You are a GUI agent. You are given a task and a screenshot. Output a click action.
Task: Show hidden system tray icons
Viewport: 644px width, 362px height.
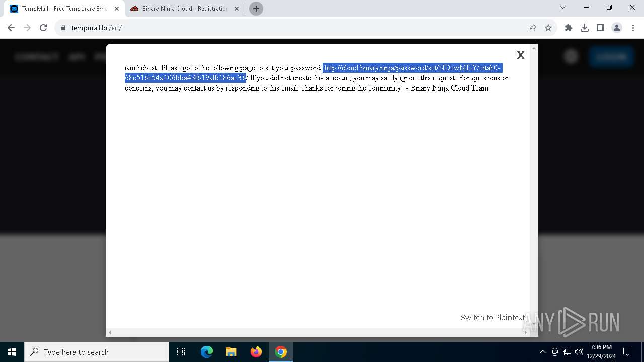542,352
